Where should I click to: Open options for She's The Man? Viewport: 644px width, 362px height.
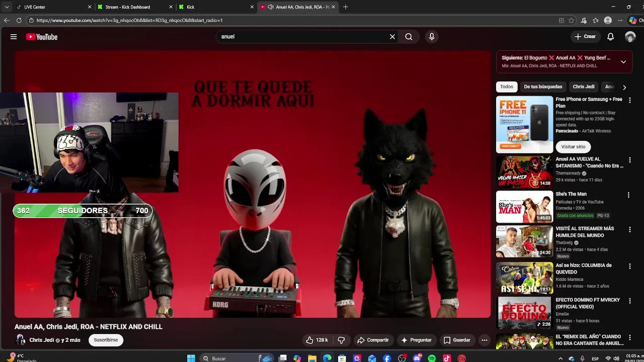628,195
